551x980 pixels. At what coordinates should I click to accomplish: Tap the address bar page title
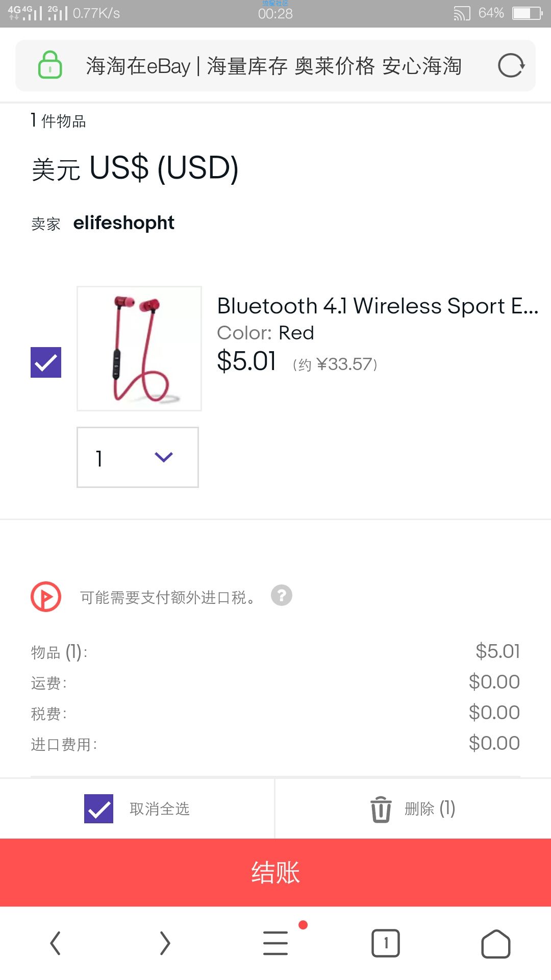point(274,66)
